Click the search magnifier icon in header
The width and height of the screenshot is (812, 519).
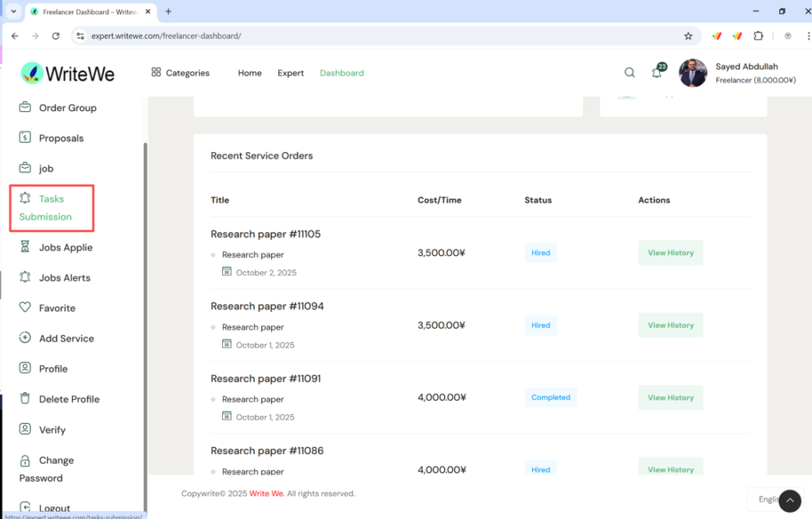coord(630,73)
